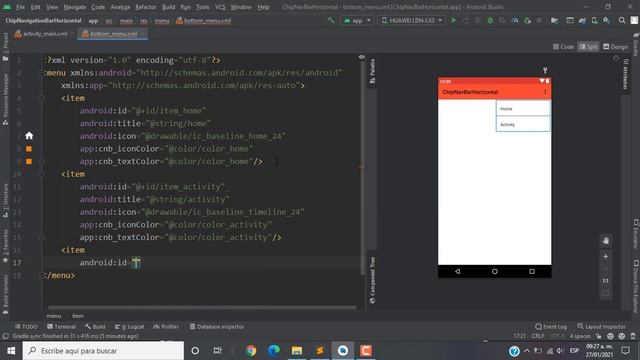Open Resource Manager tool window

[x=5, y=100]
